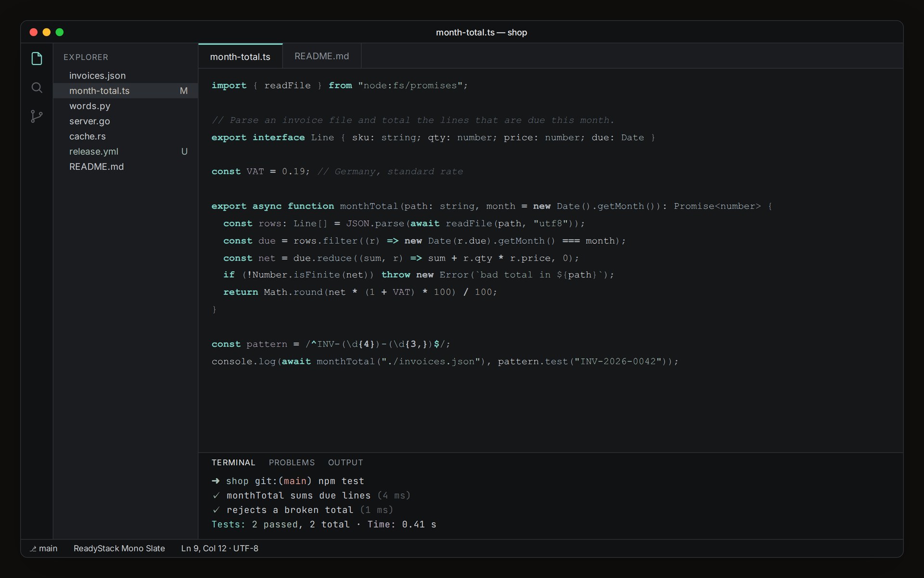Click the const due rows.filter line

424,241
